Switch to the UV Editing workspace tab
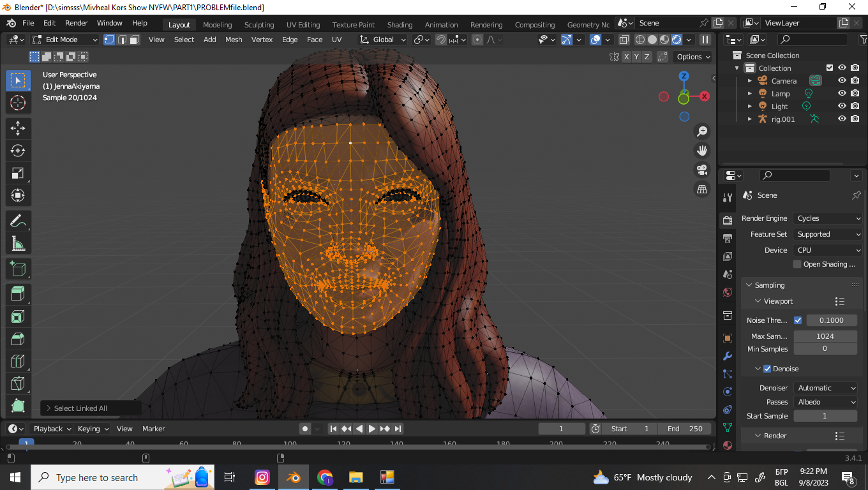The width and height of the screenshot is (868, 490). click(303, 25)
